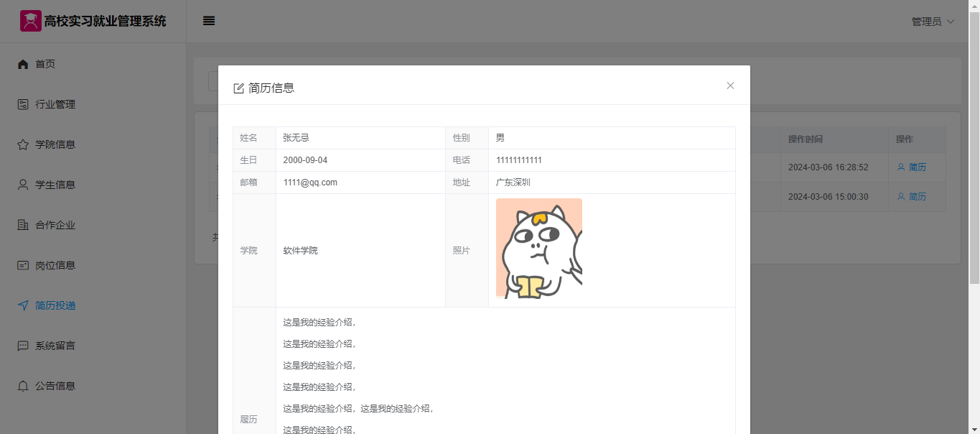Close the 简历信息 dialog
The height and width of the screenshot is (434, 980).
[x=730, y=86]
